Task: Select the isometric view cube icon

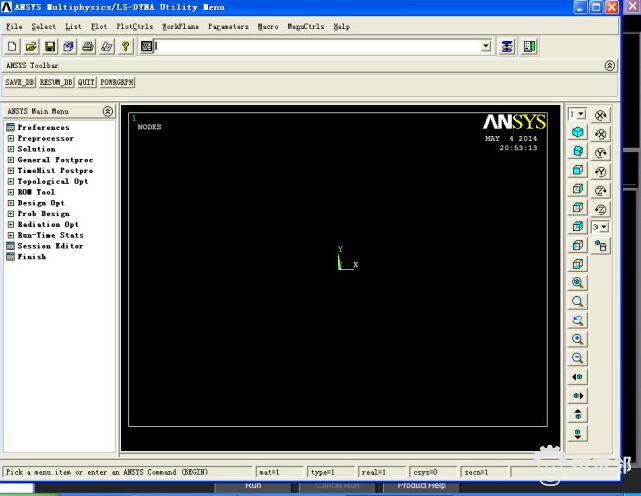Action: (578, 132)
